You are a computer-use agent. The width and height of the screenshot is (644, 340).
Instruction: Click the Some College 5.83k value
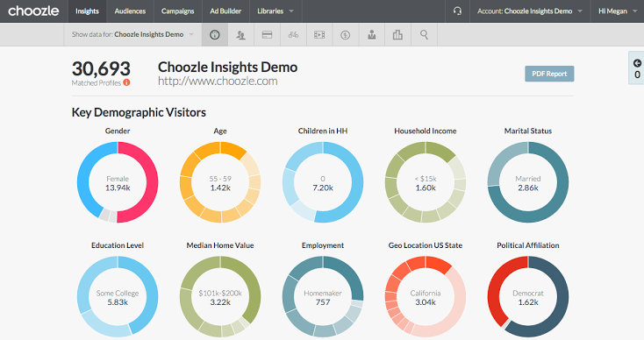coord(118,298)
